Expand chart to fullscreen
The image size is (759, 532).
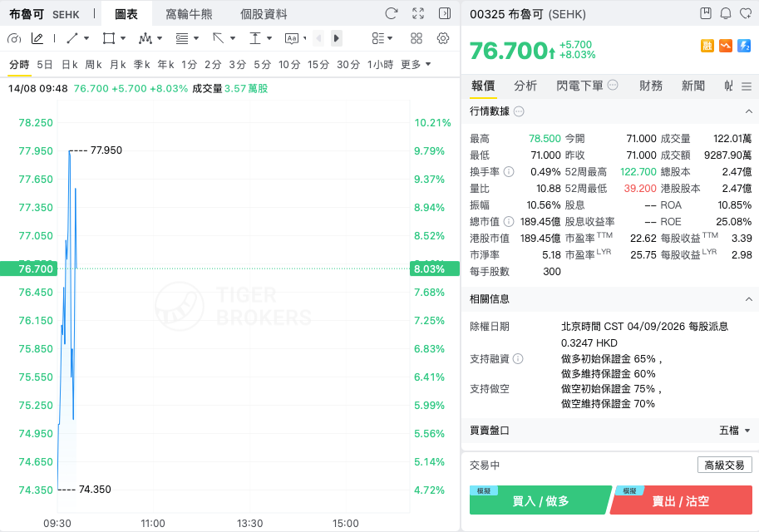[418, 13]
